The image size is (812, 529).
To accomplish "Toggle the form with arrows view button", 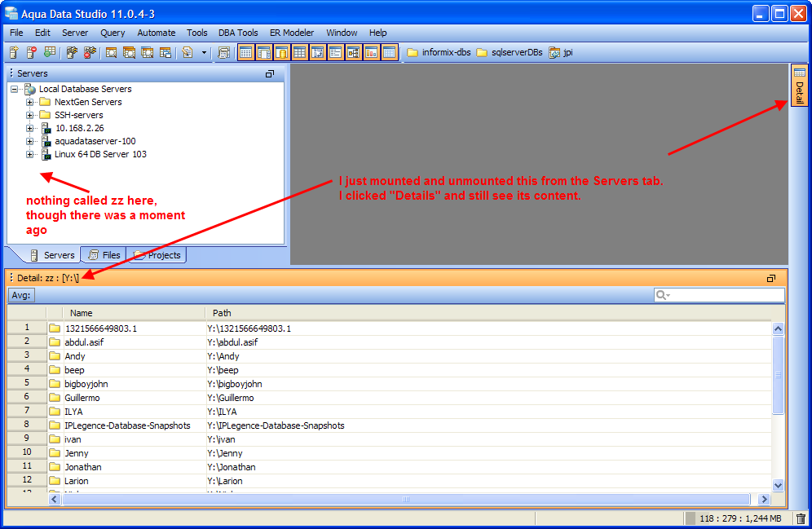I will tap(317, 52).
